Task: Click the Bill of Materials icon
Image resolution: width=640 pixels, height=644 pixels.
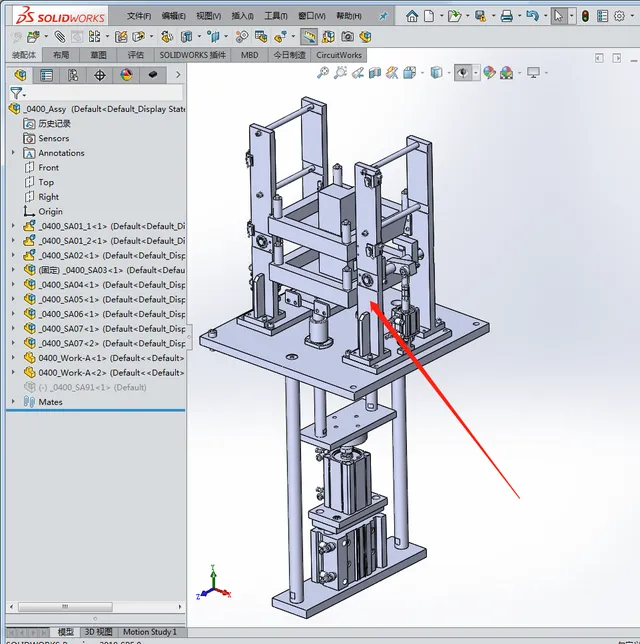Action: point(261,37)
